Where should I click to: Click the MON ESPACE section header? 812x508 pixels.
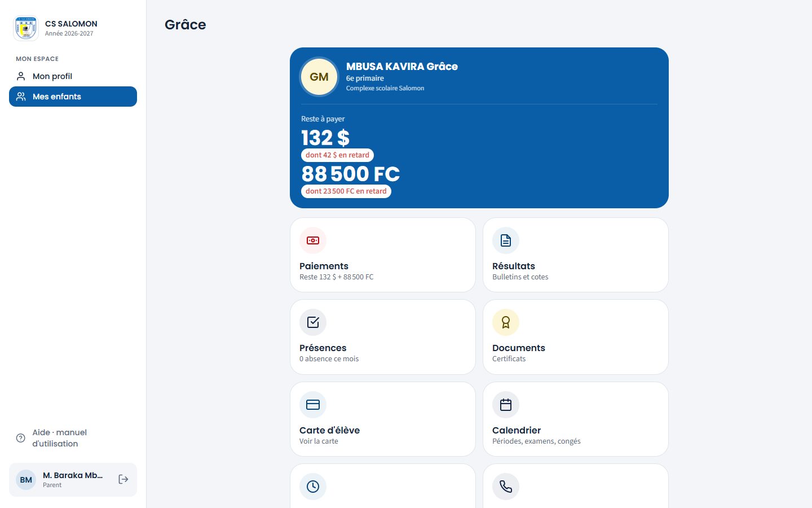click(x=37, y=59)
